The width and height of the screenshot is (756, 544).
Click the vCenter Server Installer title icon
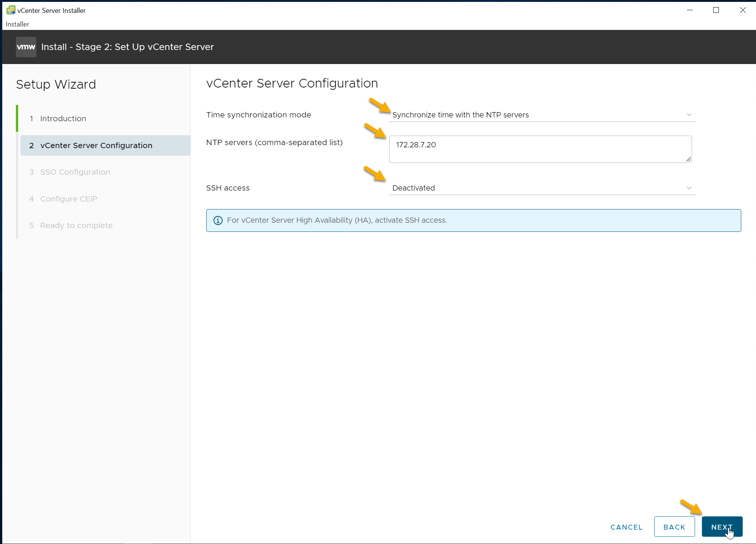[11, 10]
